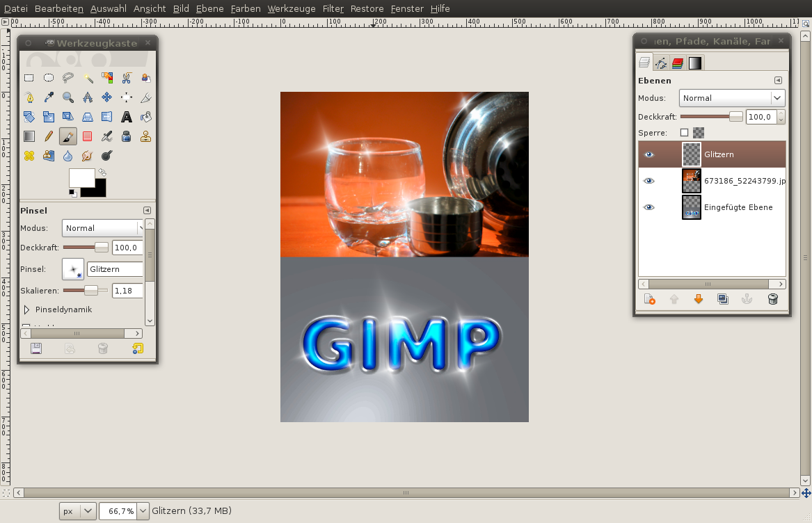
Task: Open the Farben menu
Action: pyautogui.click(x=246, y=9)
